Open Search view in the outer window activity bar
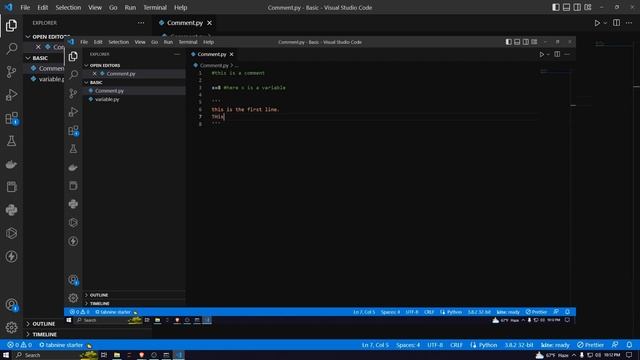The width and height of the screenshot is (640, 360). tap(11, 49)
